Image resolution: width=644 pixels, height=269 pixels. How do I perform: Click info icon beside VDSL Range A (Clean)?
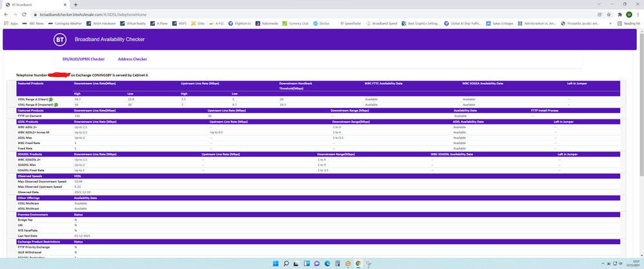pos(50,99)
